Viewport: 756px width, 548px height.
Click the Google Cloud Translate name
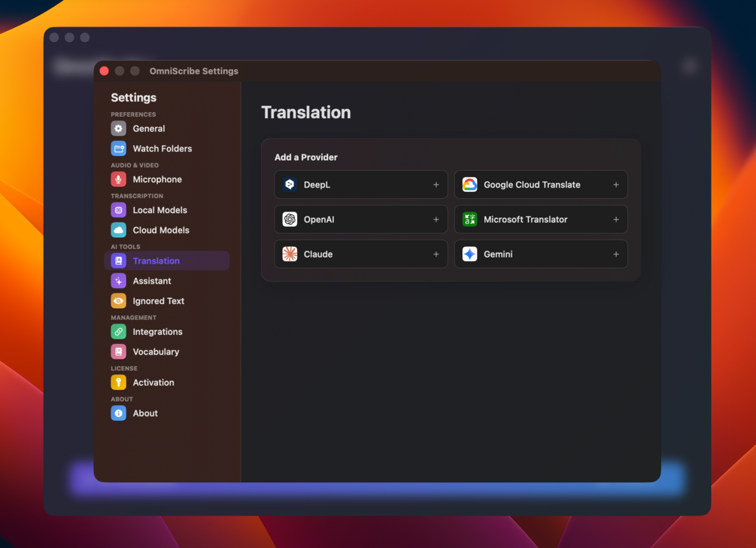click(532, 184)
